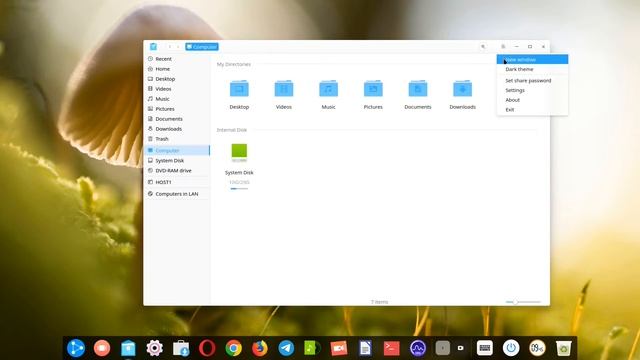
Task: Open the app store bag in dock
Action: coord(181,348)
